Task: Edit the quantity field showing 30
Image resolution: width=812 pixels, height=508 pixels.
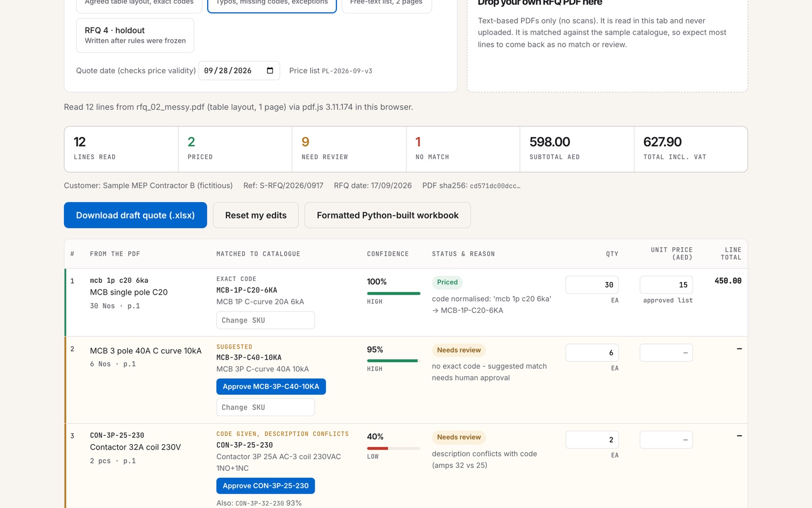Action: pos(592,285)
